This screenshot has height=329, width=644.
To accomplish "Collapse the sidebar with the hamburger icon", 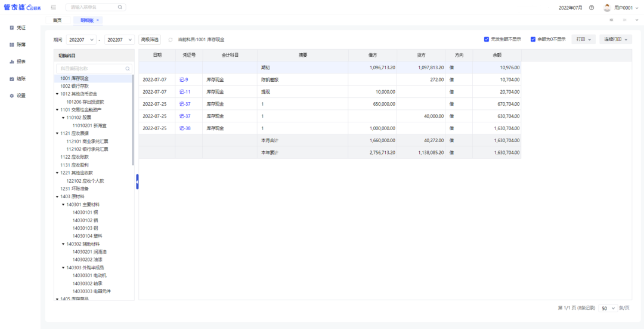I will (54, 7).
